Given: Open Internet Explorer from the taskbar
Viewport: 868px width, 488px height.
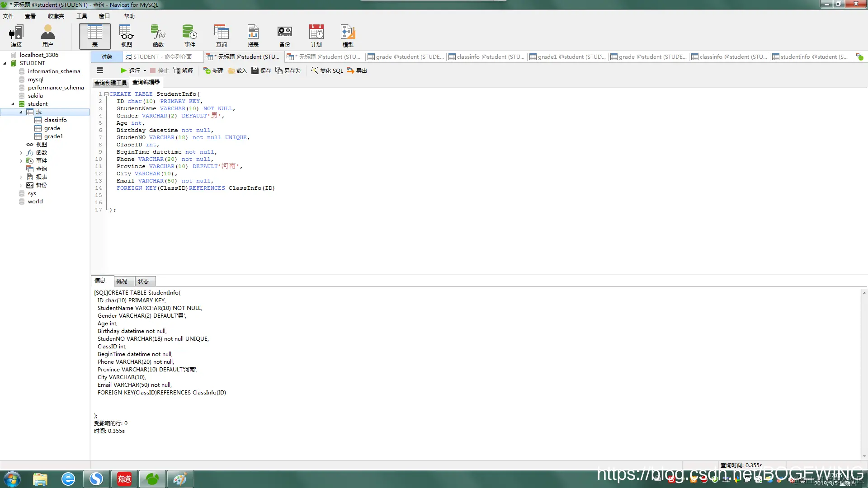Looking at the screenshot, I should tap(68, 479).
